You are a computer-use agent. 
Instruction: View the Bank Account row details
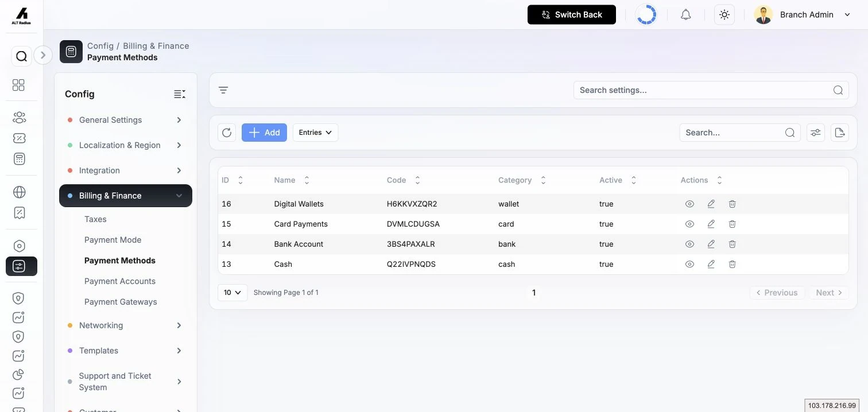[x=690, y=244]
